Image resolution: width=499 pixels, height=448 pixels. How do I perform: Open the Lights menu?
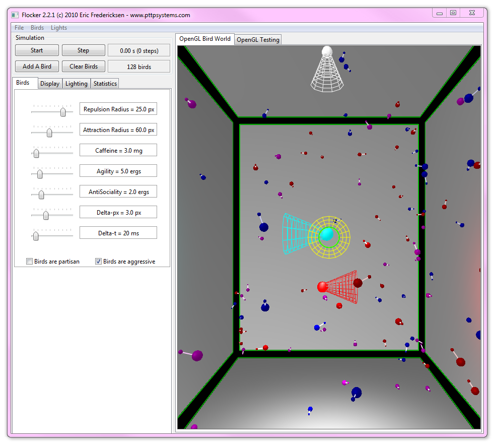[59, 28]
